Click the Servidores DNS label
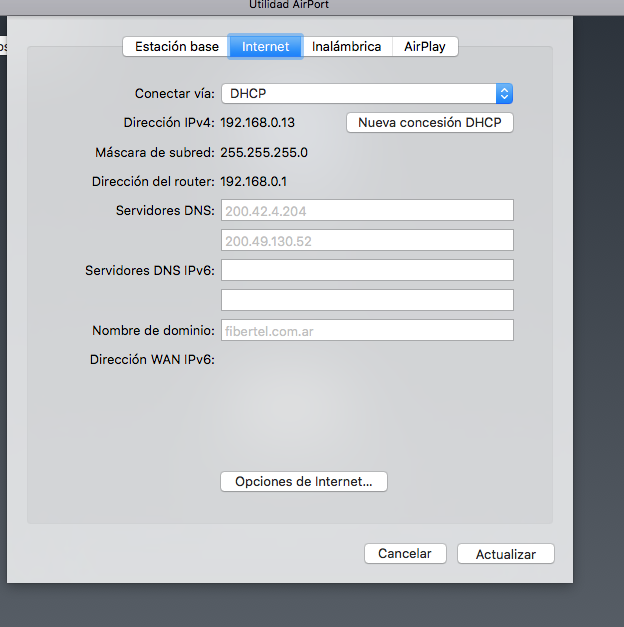 tap(165, 210)
